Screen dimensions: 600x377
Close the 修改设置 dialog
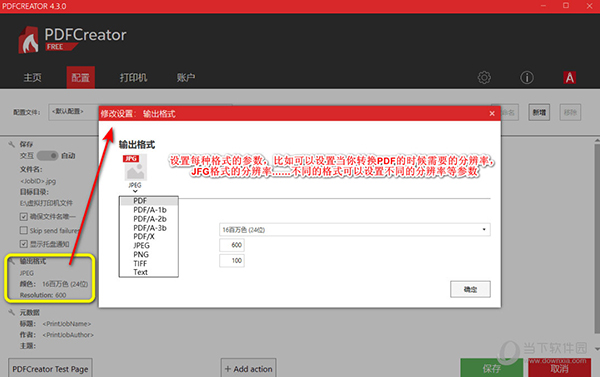[492, 114]
